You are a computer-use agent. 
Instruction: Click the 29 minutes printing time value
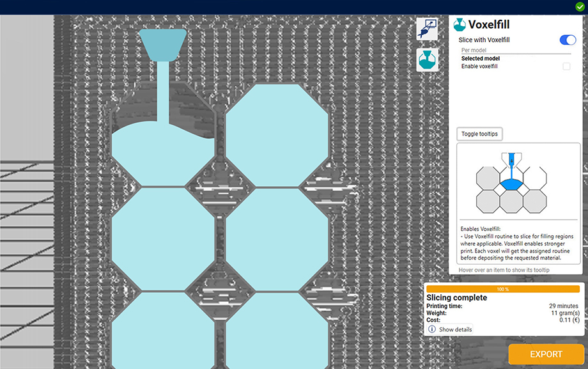pyautogui.click(x=562, y=307)
